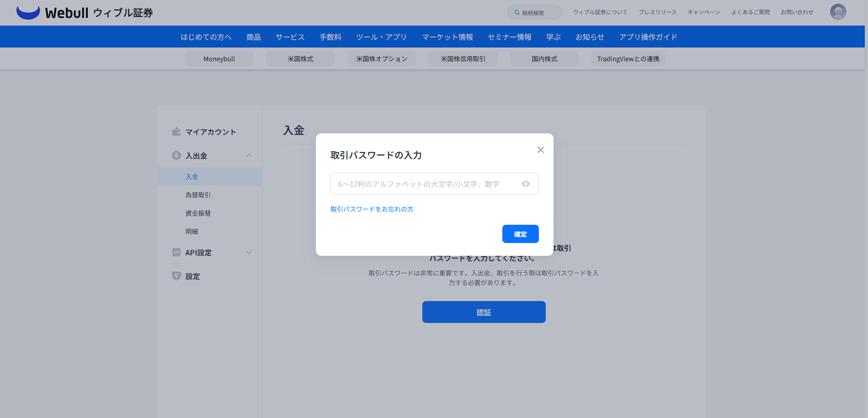Select 為替取引 in the sidebar
868x418 pixels.
click(x=198, y=195)
